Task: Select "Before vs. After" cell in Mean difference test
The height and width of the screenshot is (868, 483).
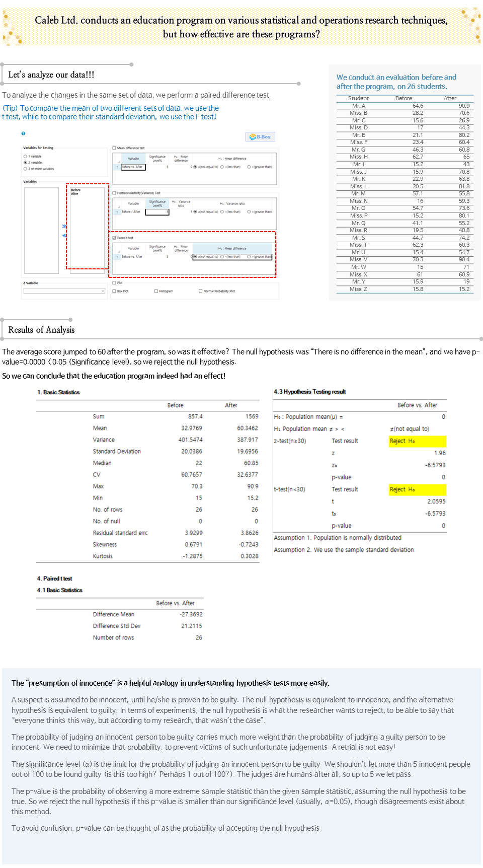Action: coord(133,167)
